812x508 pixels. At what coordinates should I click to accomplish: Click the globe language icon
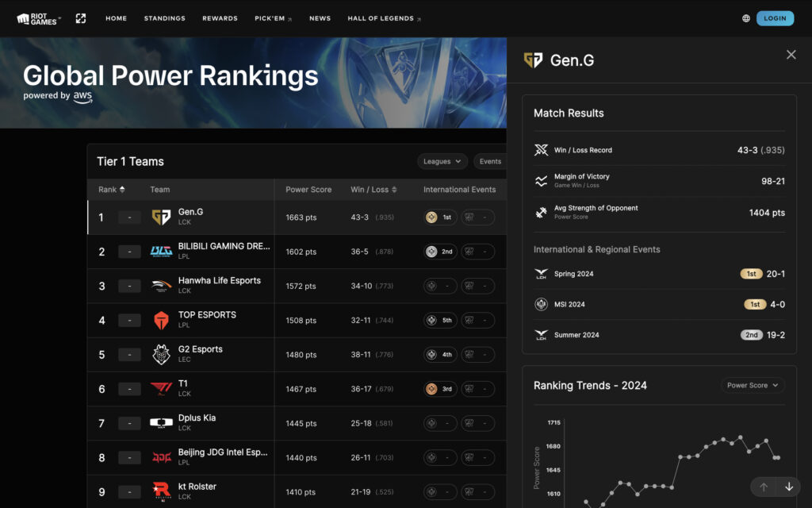[745, 17]
